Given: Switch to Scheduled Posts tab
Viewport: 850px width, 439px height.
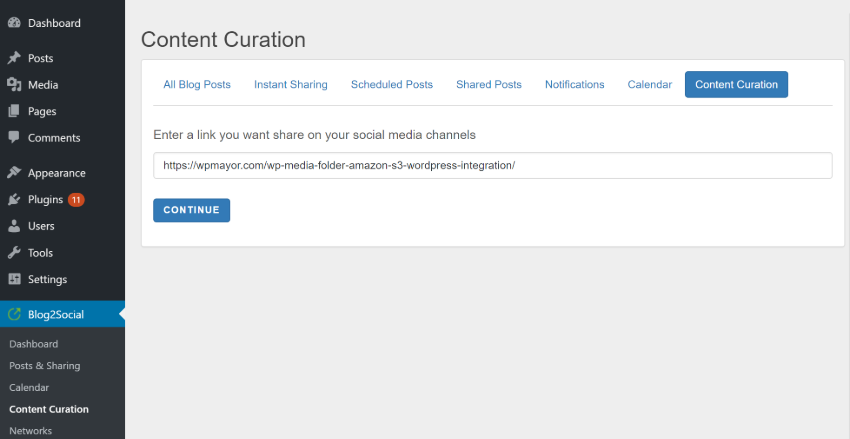Looking at the screenshot, I should point(392,85).
